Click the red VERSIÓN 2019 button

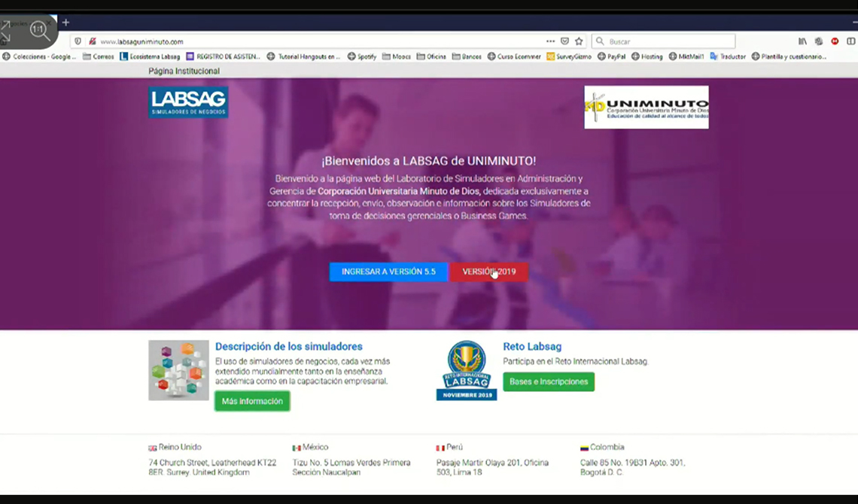pyautogui.click(x=488, y=272)
